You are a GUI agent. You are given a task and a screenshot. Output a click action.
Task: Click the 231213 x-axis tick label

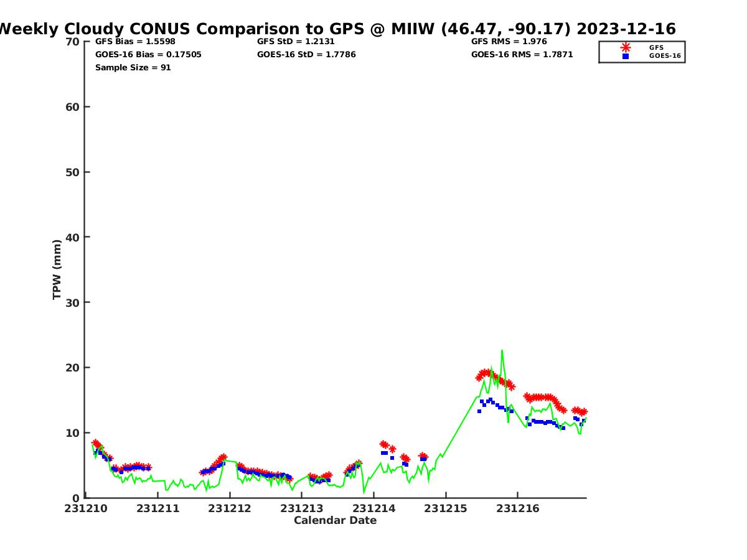[x=303, y=508]
